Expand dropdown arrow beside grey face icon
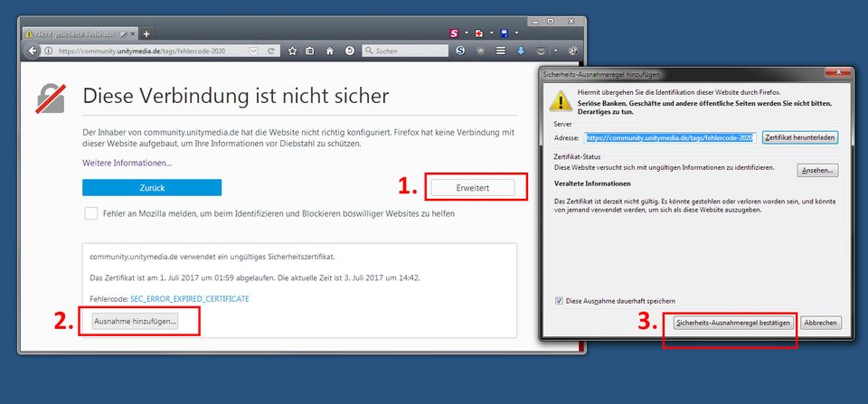Viewport: 868px width, 404px height. 556,51
